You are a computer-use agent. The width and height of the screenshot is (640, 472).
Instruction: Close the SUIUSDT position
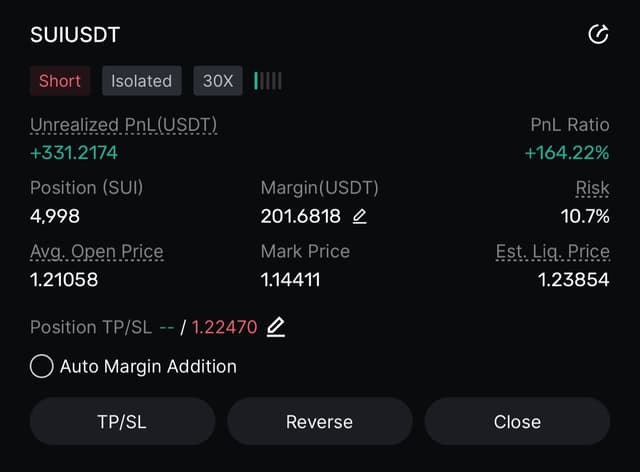coord(517,421)
